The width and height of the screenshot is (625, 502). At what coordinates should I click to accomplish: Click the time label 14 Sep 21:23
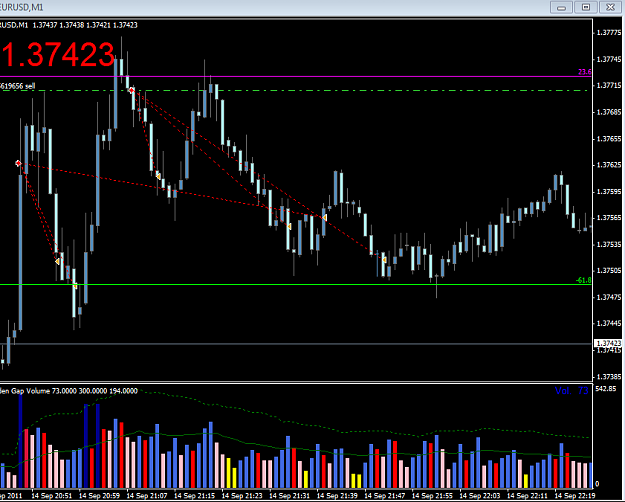(x=242, y=496)
